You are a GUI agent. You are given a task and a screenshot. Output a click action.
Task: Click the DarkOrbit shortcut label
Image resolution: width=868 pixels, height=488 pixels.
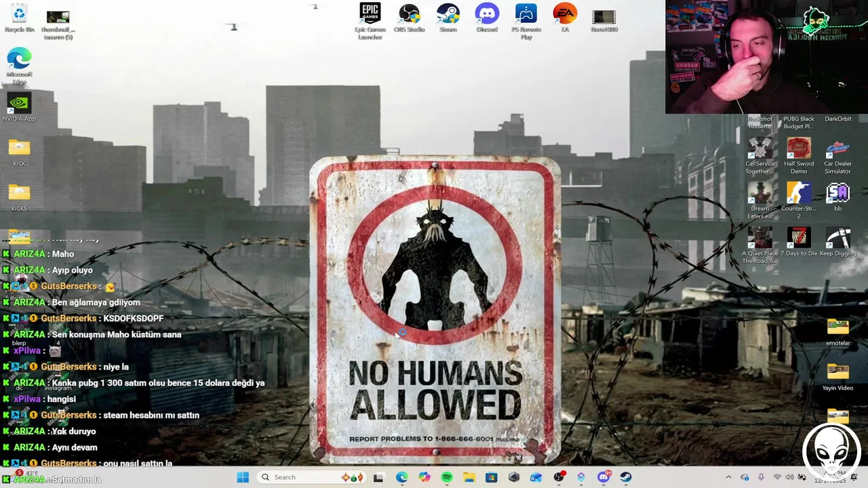tap(838, 119)
